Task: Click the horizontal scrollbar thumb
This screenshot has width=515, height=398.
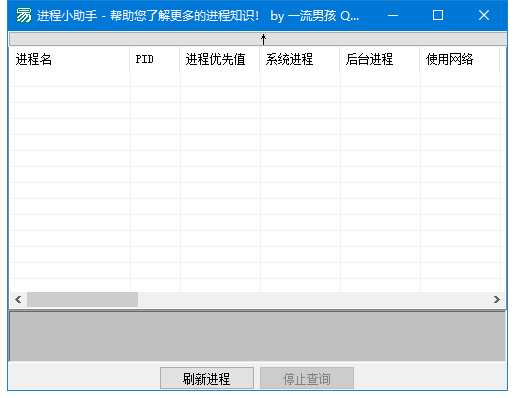Action: [82, 299]
